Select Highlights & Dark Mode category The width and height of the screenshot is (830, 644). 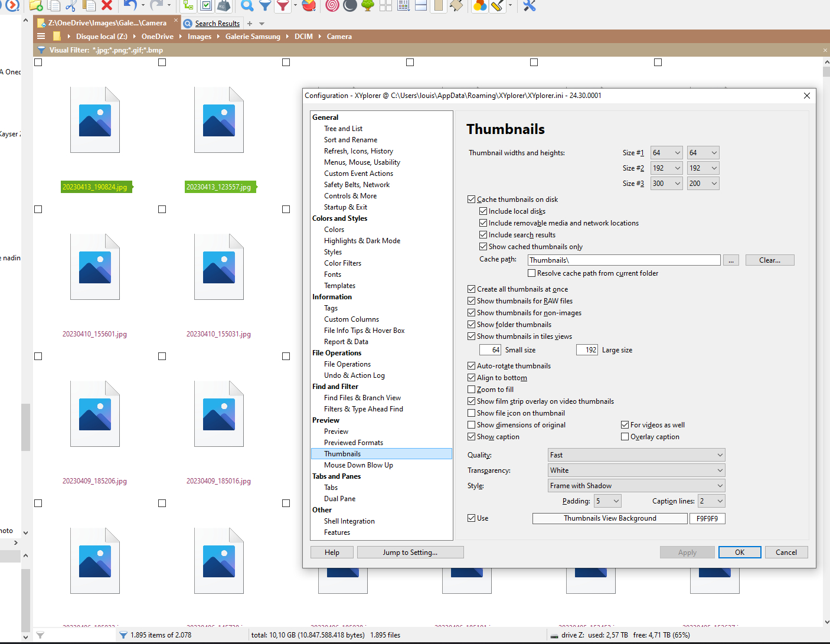click(362, 241)
